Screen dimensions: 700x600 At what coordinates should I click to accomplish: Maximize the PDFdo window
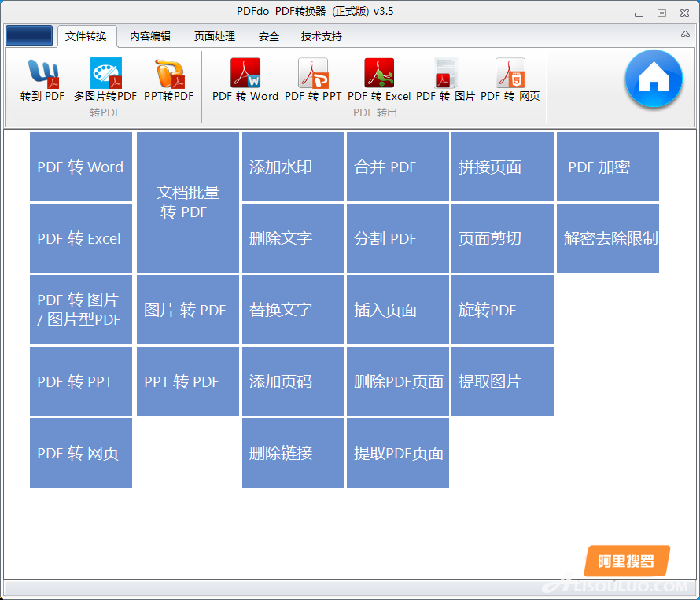(661, 13)
